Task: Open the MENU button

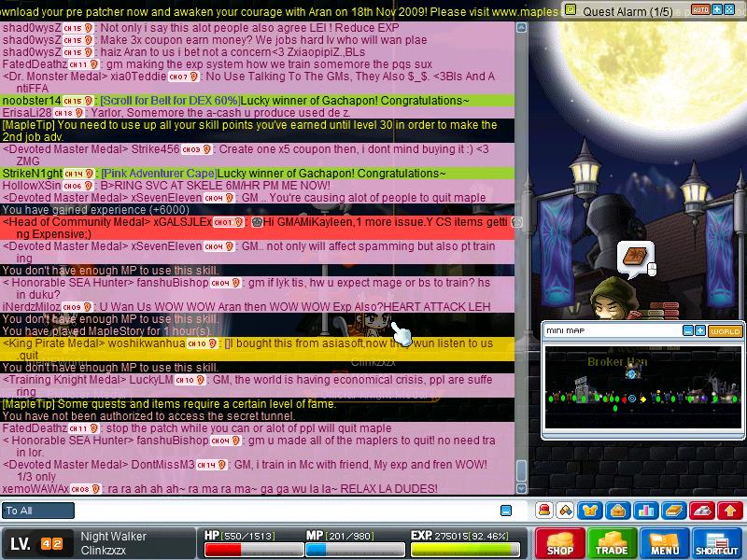Action: click(x=664, y=543)
